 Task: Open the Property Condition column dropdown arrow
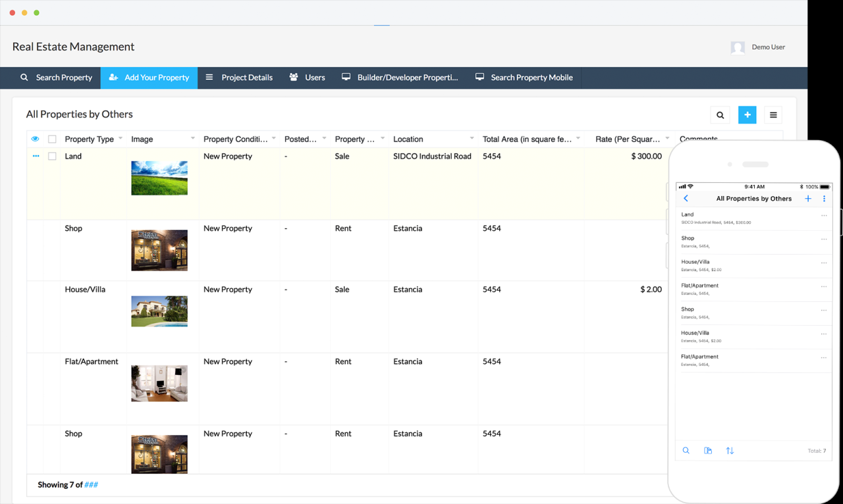coord(274,138)
